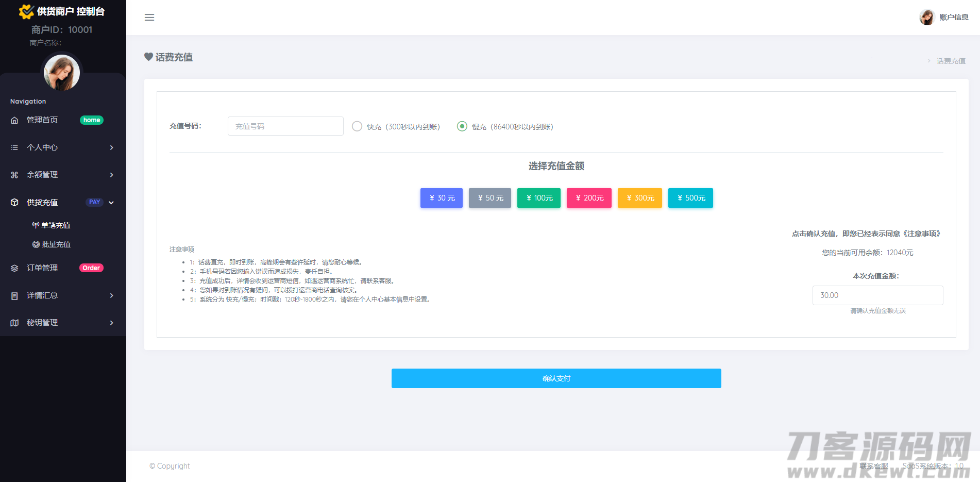980x482 pixels.
Task: Click the hamburger menu icon in header
Action: click(x=149, y=18)
